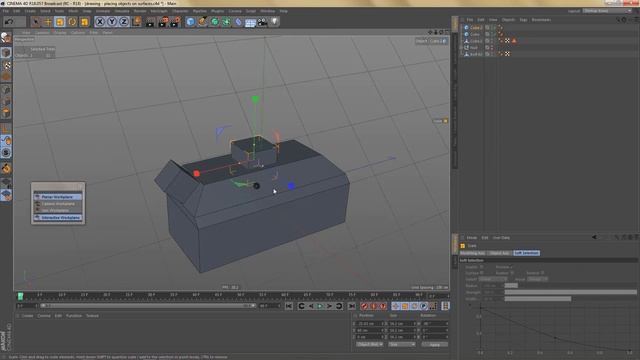Toggle the Enable checkbox in Soft Selection
The image size is (640, 360).
tap(482, 267)
